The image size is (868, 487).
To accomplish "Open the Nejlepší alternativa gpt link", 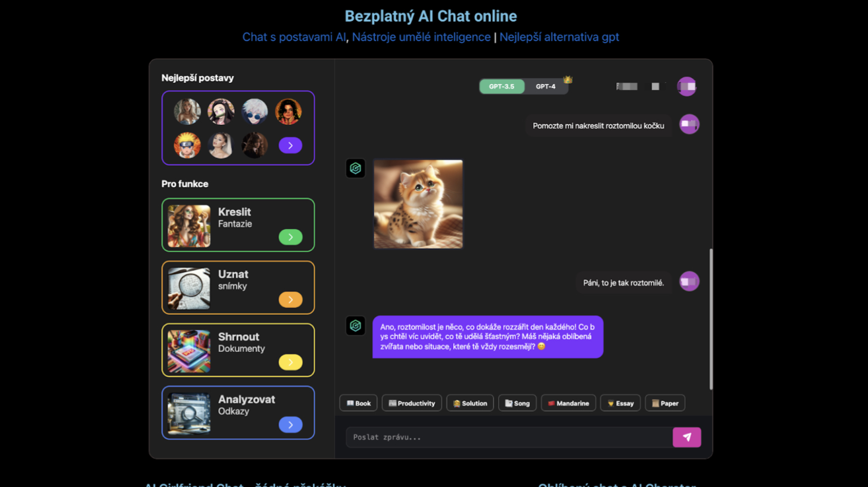I will [x=559, y=37].
